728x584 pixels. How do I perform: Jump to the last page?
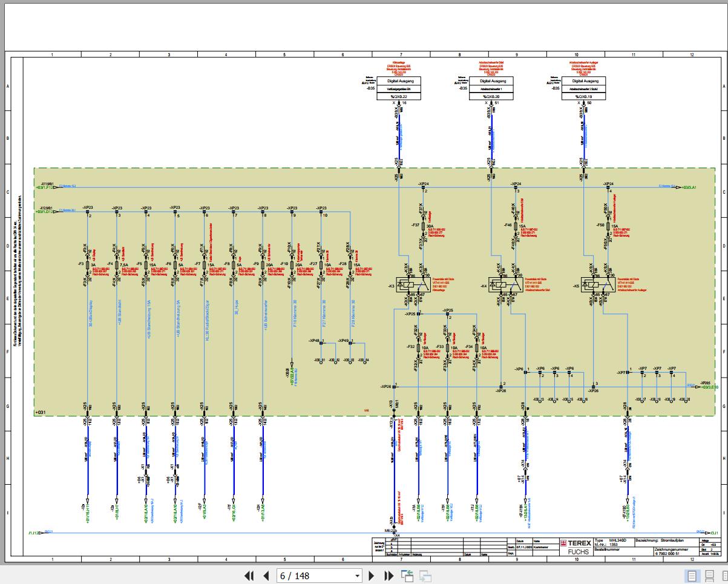click(389, 576)
